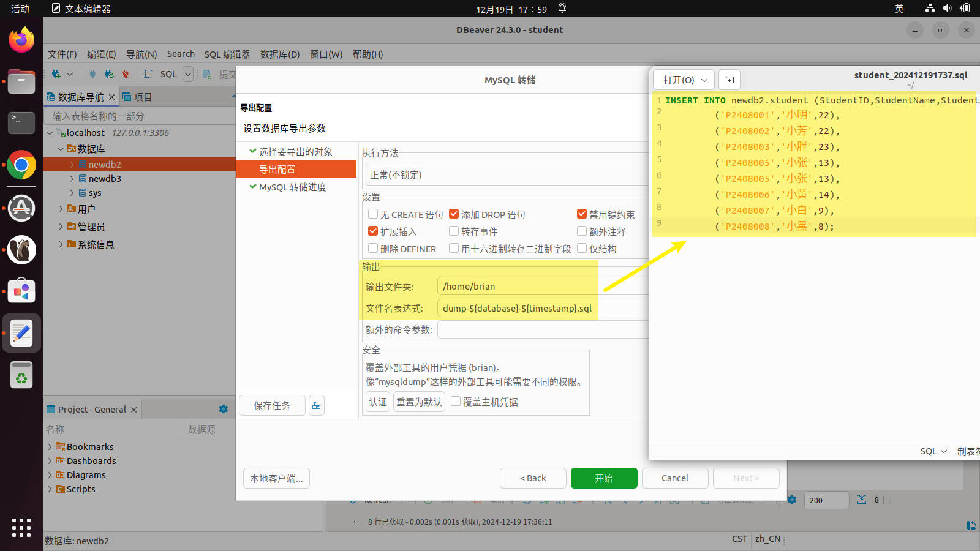
Task: Open the Search menu
Action: coord(181,54)
